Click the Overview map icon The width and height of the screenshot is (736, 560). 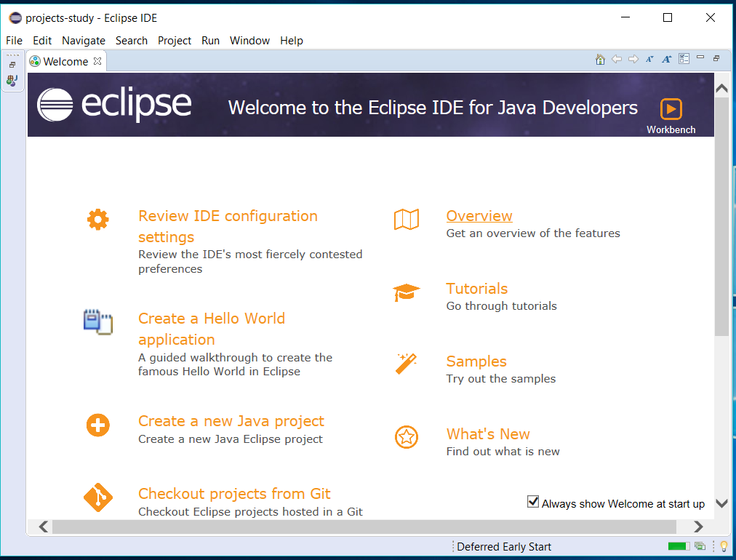[x=406, y=219]
